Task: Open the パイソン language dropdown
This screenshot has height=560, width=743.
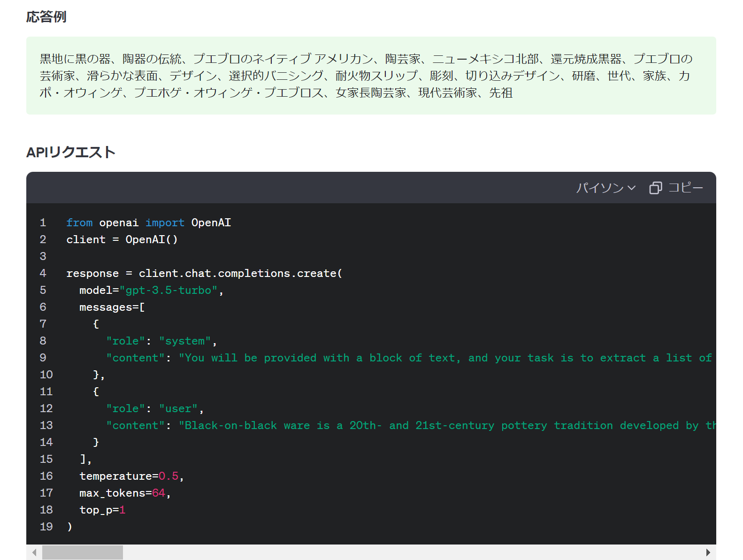Action: click(605, 188)
